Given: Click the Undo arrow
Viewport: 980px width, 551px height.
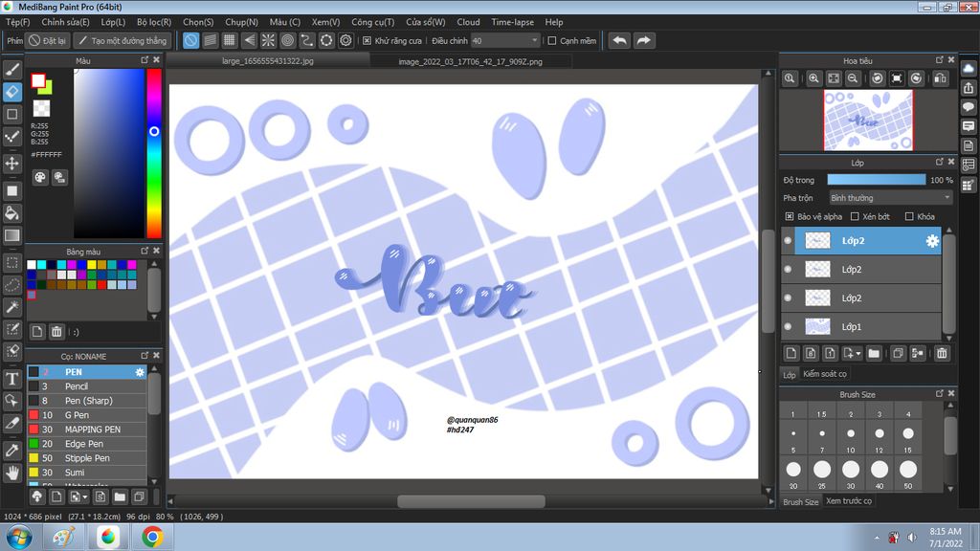Looking at the screenshot, I should point(619,40).
